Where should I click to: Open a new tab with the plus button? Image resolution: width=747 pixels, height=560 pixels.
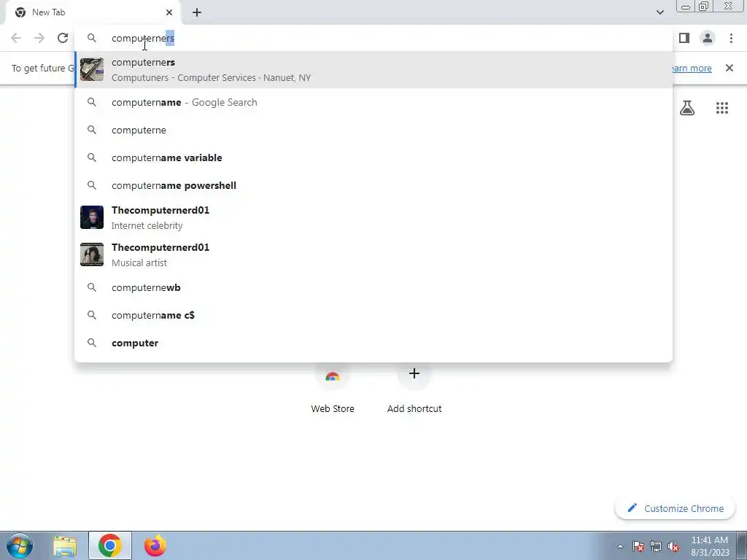click(x=197, y=12)
